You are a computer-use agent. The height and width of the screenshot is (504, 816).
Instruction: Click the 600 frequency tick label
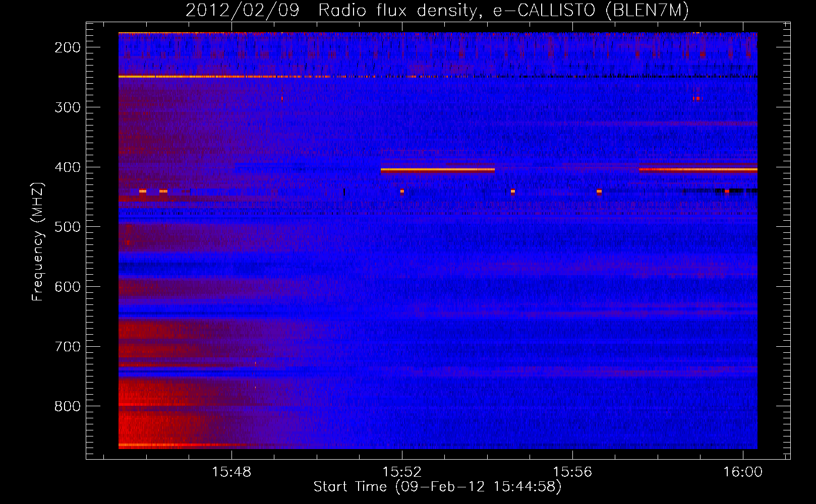(68, 287)
